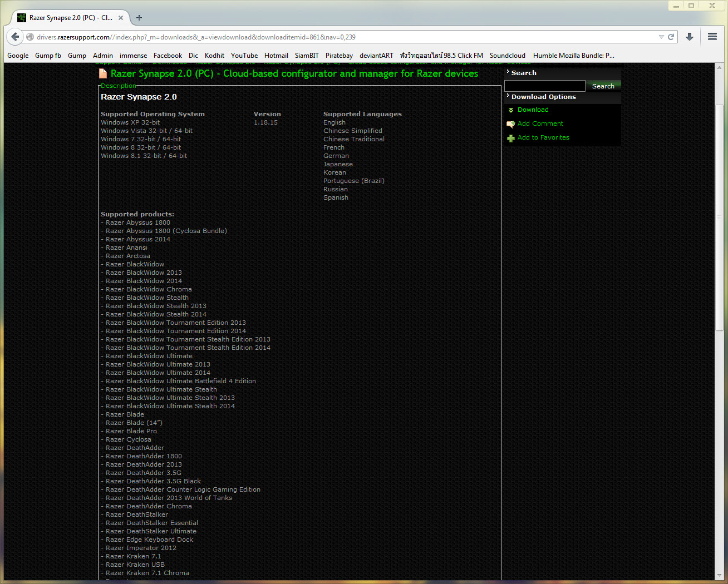Click the Razer Edge Keyboard Dock entry
Image resolution: width=728 pixels, height=584 pixels.
pyautogui.click(x=149, y=540)
